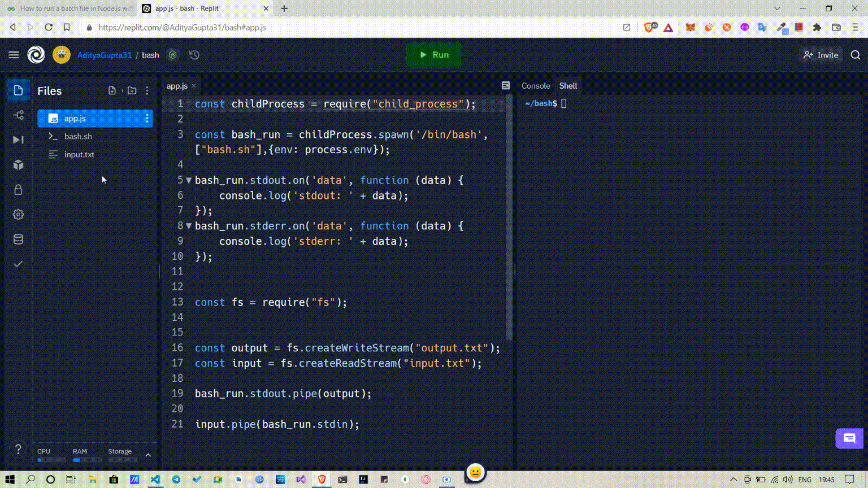Open the Debugger sidebar icon

click(18, 140)
